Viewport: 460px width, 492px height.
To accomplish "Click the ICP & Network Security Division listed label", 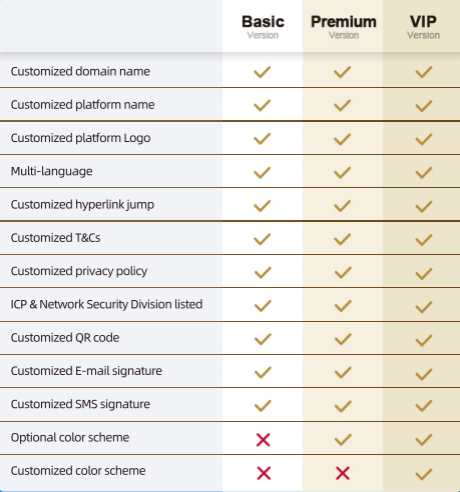I will tap(107, 304).
